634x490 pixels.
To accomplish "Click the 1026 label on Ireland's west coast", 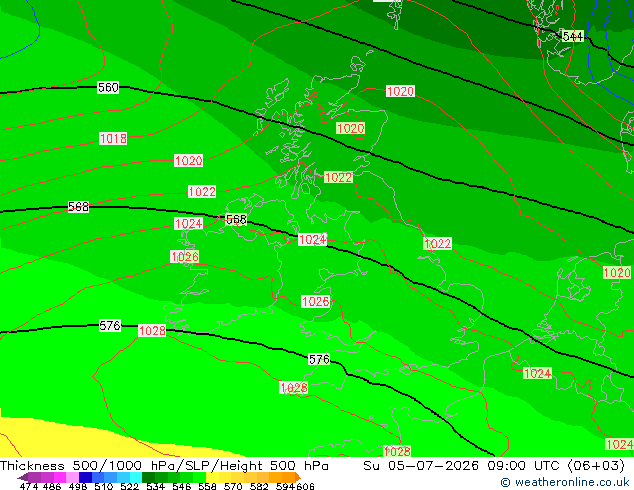I will coord(184,257).
